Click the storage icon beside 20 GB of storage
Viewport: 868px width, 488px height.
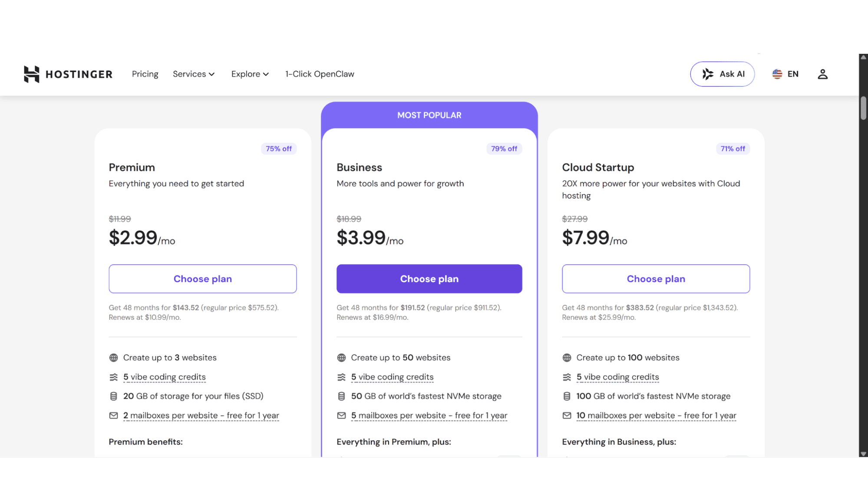tap(113, 396)
